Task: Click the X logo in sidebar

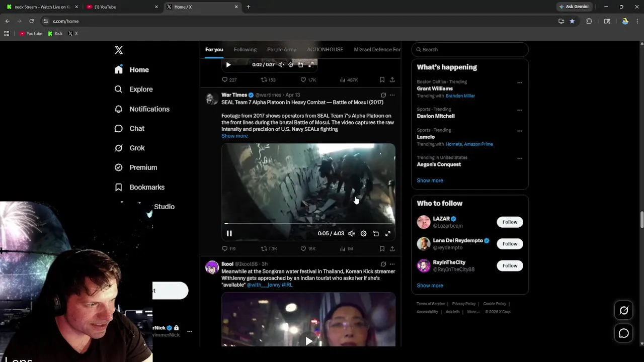Action: (119, 50)
